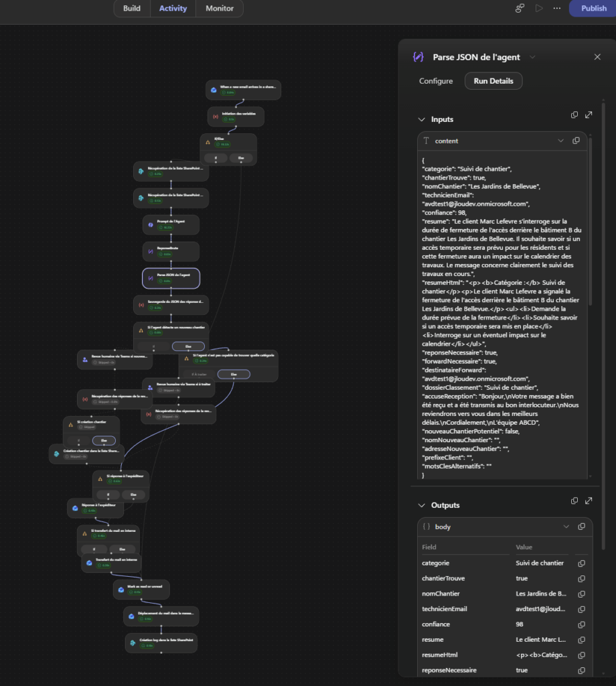Screen dimensions: 616x686
Task: Select the Initiation des variables node
Action: [x=236, y=117]
